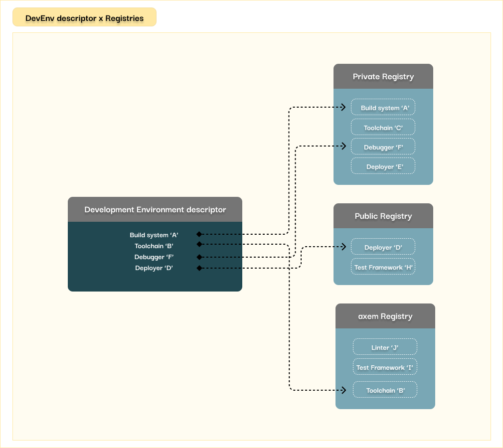The height and width of the screenshot is (448, 503).
Task: Select the Development Environment descriptor header
Action: click(155, 209)
